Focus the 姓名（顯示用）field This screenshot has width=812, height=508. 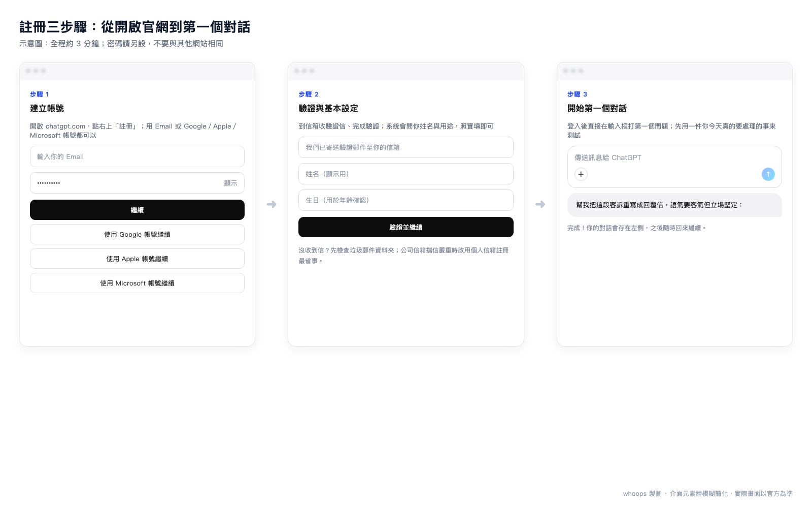click(406, 174)
